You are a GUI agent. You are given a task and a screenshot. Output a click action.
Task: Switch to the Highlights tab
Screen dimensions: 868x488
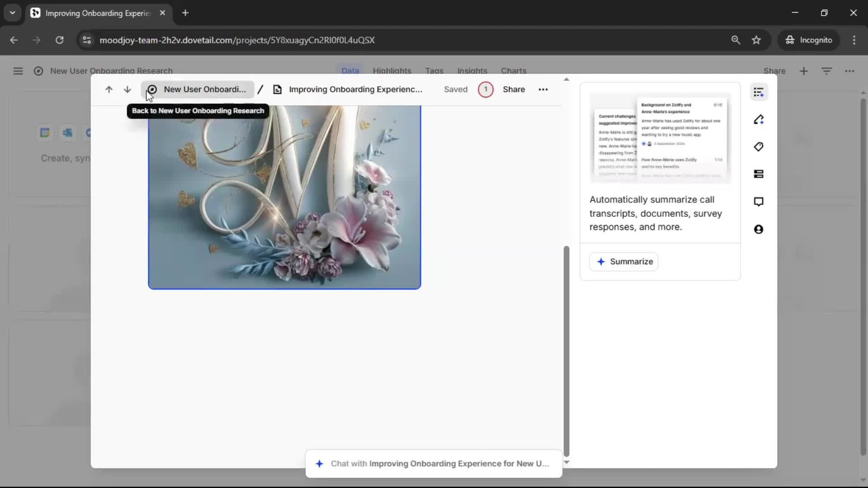pyautogui.click(x=392, y=71)
